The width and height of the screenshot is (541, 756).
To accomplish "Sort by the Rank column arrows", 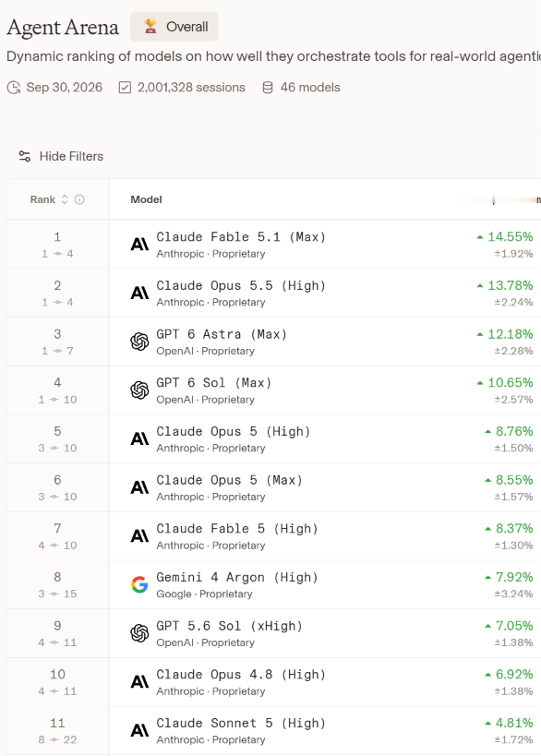I will point(64,199).
